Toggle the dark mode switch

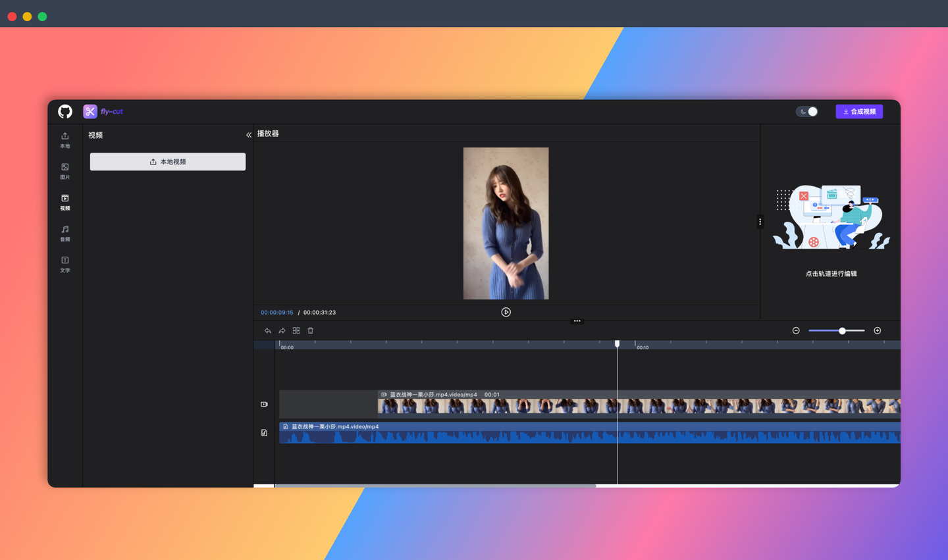point(808,112)
